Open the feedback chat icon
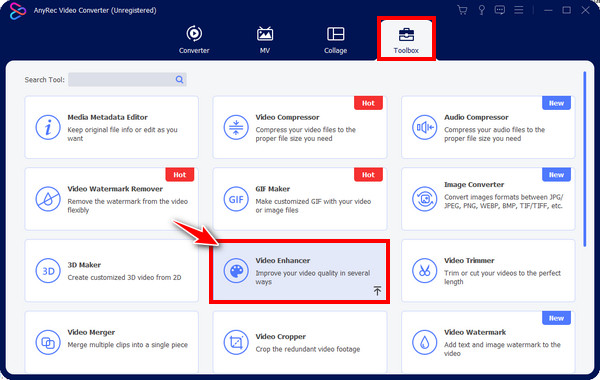This screenshot has height=380, width=600. pyautogui.click(x=500, y=10)
